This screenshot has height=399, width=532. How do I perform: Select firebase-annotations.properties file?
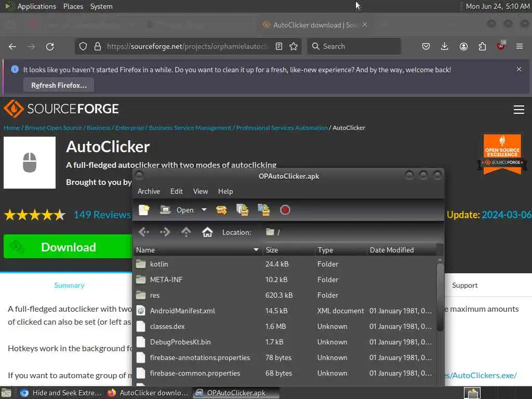click(284, 357)
